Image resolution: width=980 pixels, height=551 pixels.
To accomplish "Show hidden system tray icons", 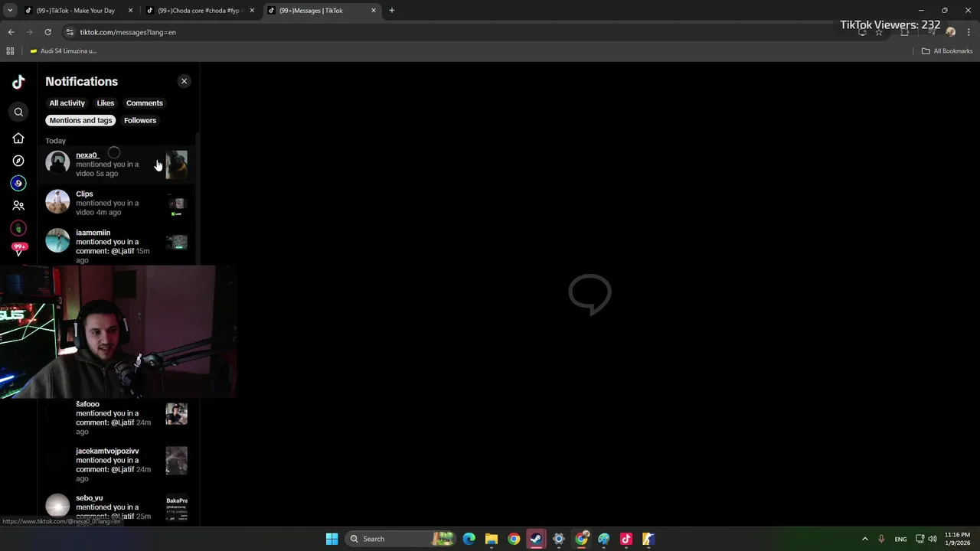I will click(865, 539).
